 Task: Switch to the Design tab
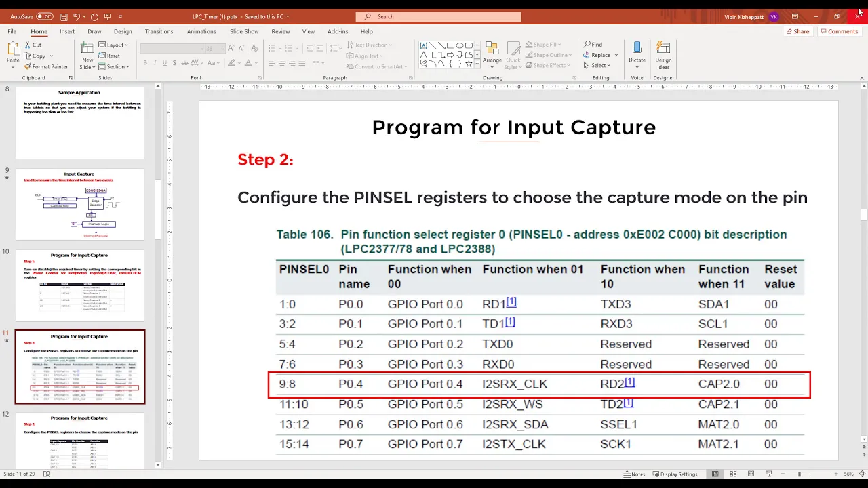coord(123,31)
